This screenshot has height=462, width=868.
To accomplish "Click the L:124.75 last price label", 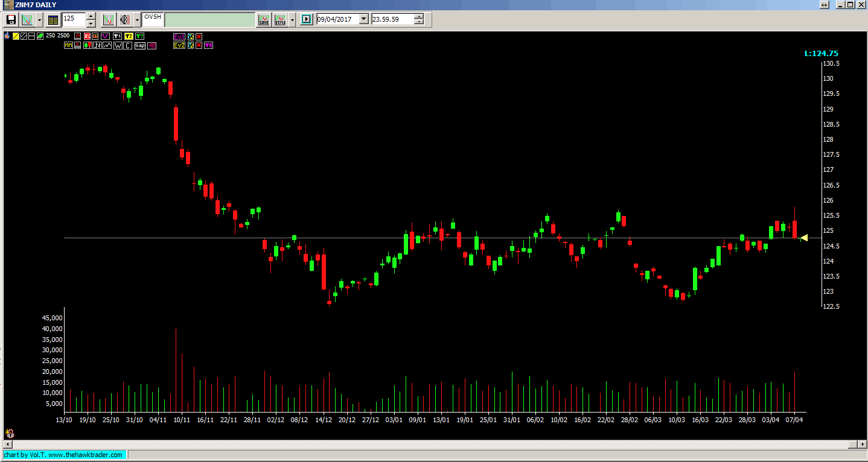I will click(x=822, y=53).
